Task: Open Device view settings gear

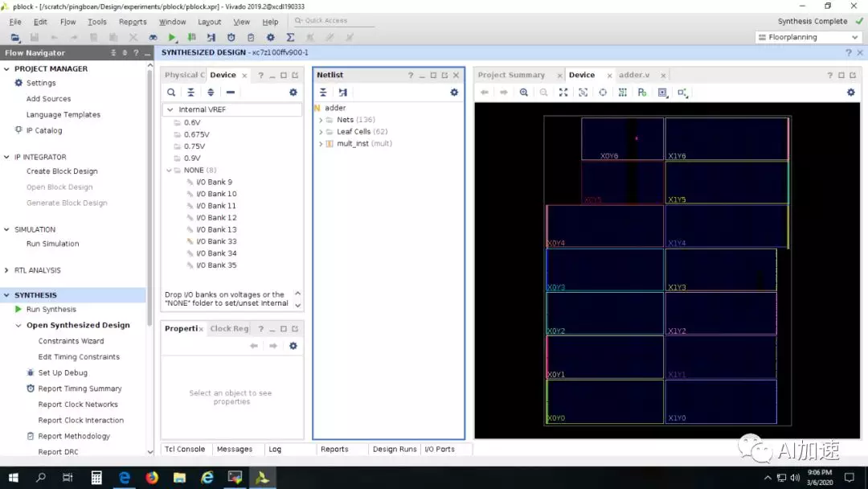Action: [x=850, y=92]
